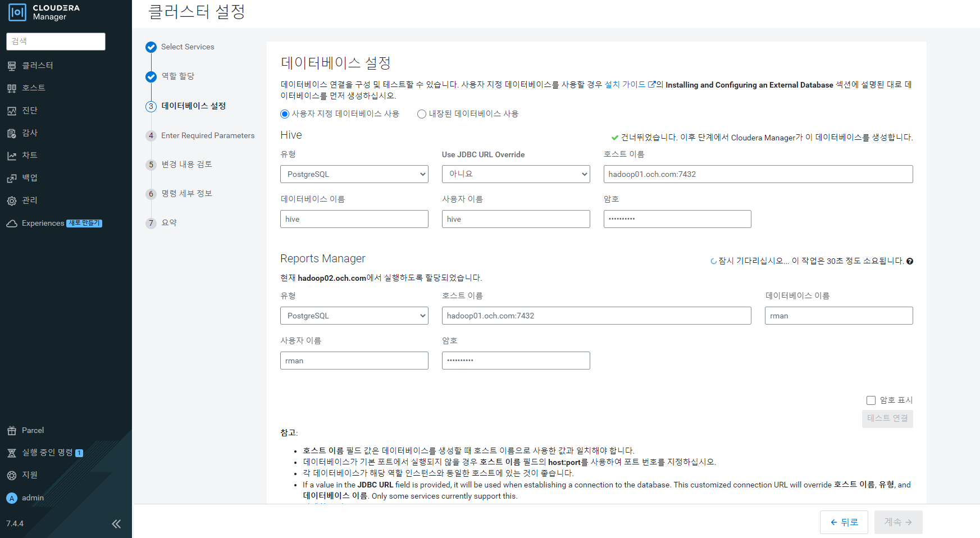Click the Reports Manager 호스트 이름 field
Image resolution: width=980 pixels, height=538 pixels.
[596, 316]
